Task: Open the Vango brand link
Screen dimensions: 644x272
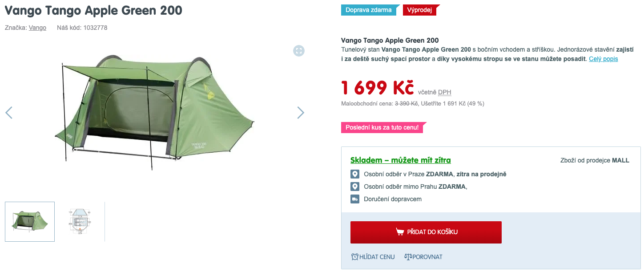Action: click(x=37, y=28)
